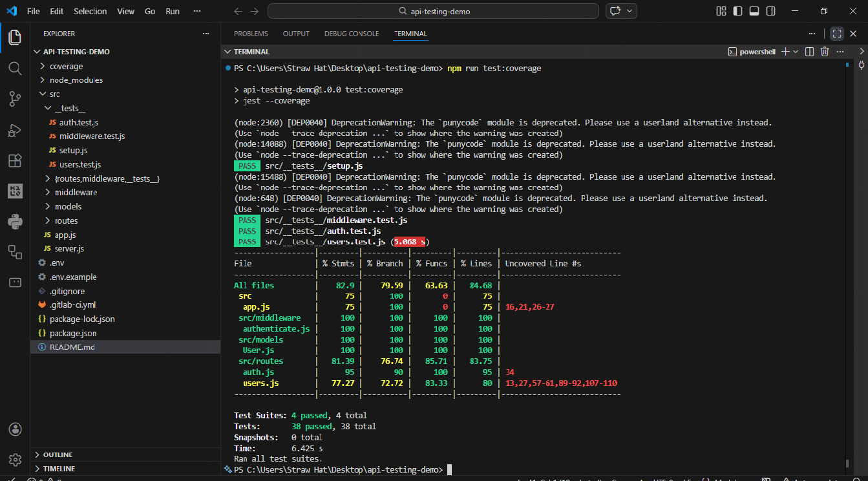This screenshot has width=868, height=481.
Task: Open the Extensions view
Action: (x=14, y=160)
